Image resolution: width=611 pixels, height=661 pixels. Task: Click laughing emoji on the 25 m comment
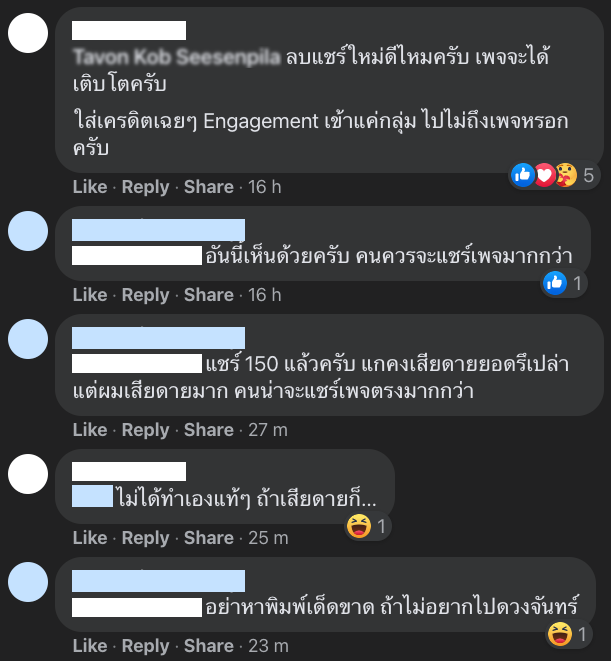359,526
